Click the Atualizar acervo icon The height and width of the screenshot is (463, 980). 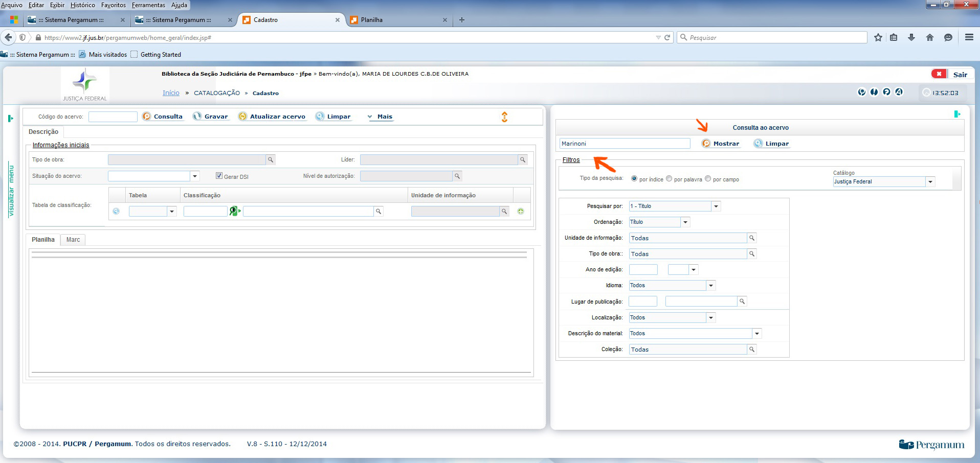click(243, 117)
